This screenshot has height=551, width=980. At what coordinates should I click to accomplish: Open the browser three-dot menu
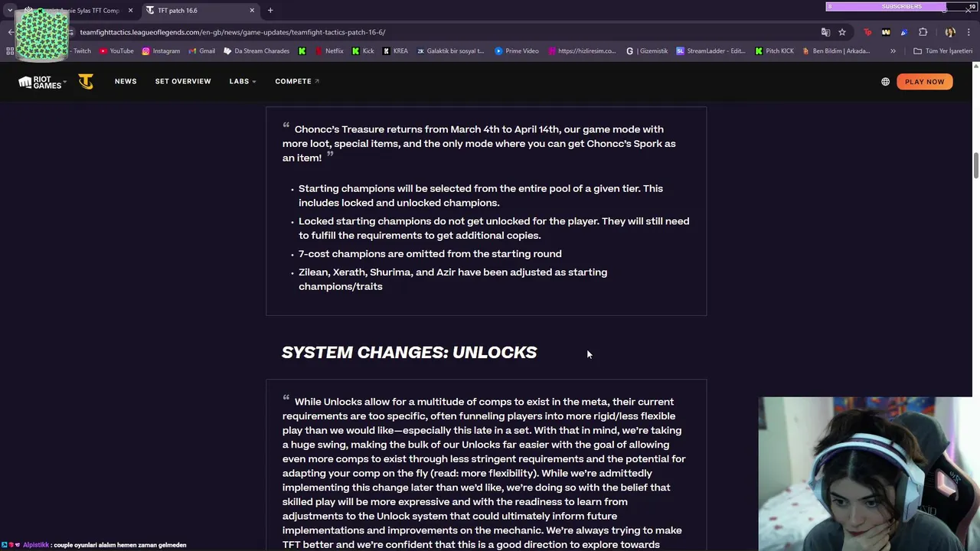[969, 32]
